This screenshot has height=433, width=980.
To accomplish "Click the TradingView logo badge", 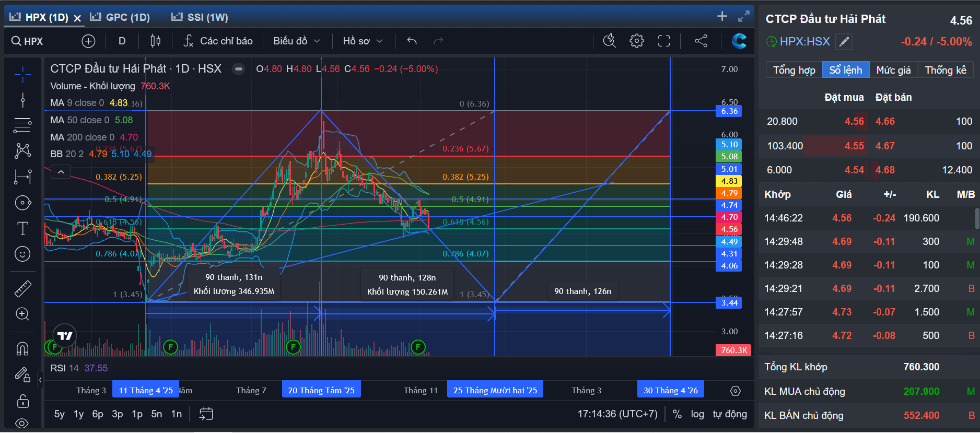I will (x=65, y=336).
